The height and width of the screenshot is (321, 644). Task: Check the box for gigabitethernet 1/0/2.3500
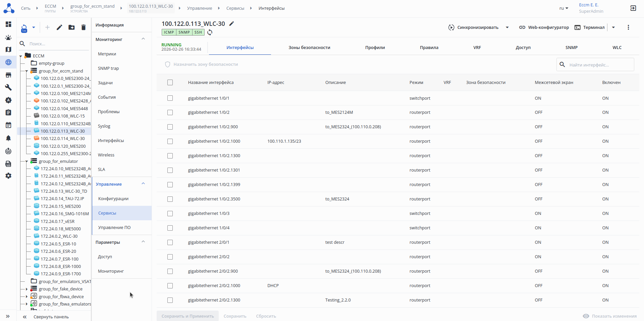click(170, 199)
